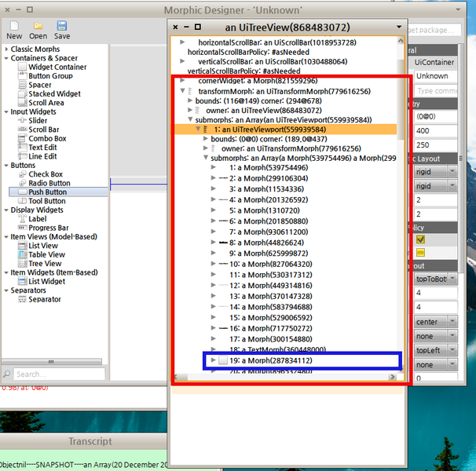
Task: Pick the Combo Box widget icon
Action: pyautogui.click(x=21, y=138)
